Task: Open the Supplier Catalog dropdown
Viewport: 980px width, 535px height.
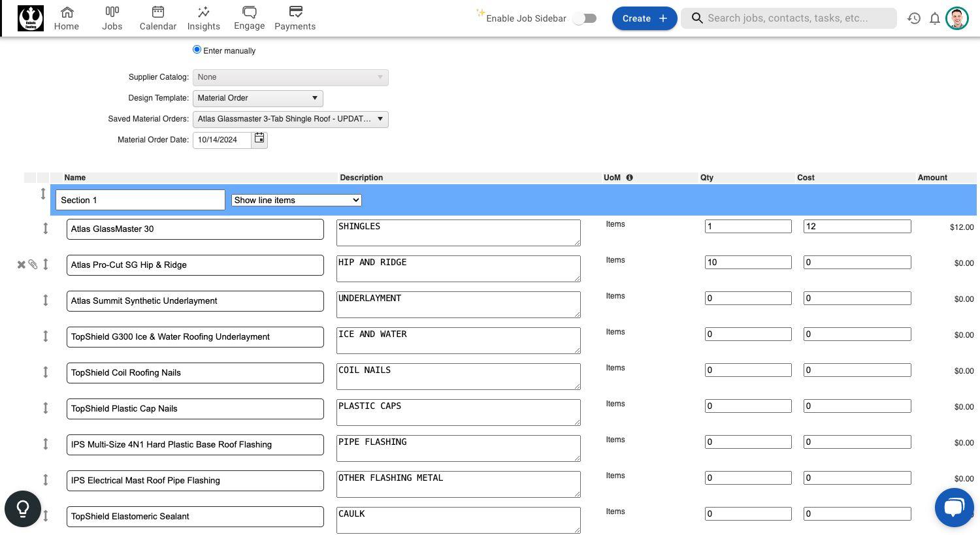Action: coord(291,77)
